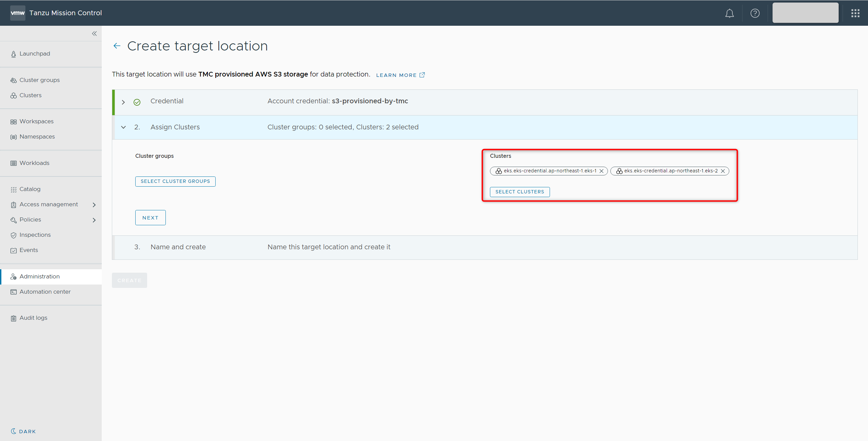Expand the Credential step section
The height and width of the screenshot is (441, 868).
[123, 102]
